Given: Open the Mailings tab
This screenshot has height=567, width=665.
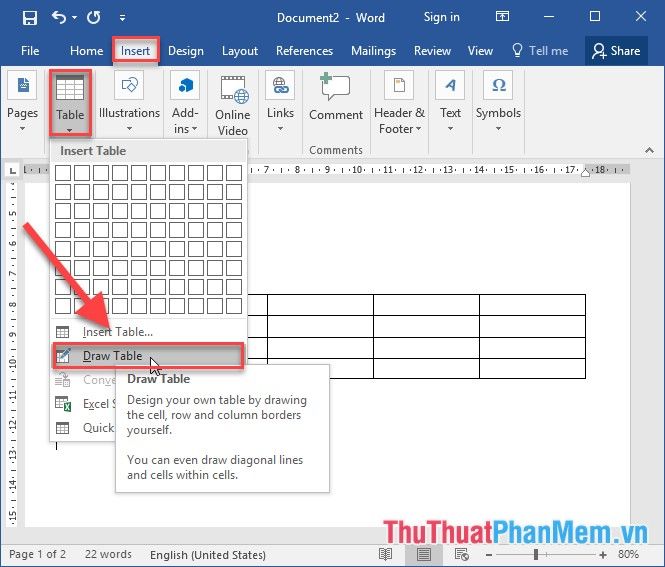Looking at the screenshot, I should click(373, 51).
